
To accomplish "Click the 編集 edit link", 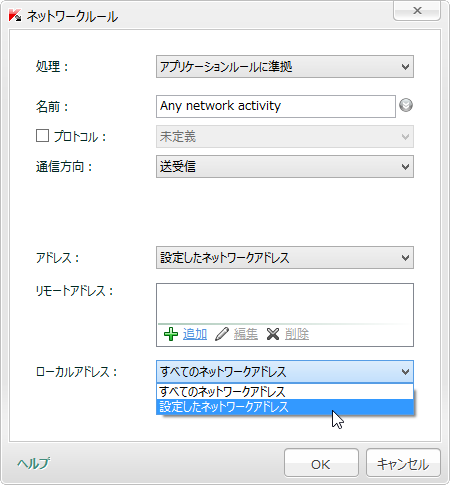I will point(246,334).
